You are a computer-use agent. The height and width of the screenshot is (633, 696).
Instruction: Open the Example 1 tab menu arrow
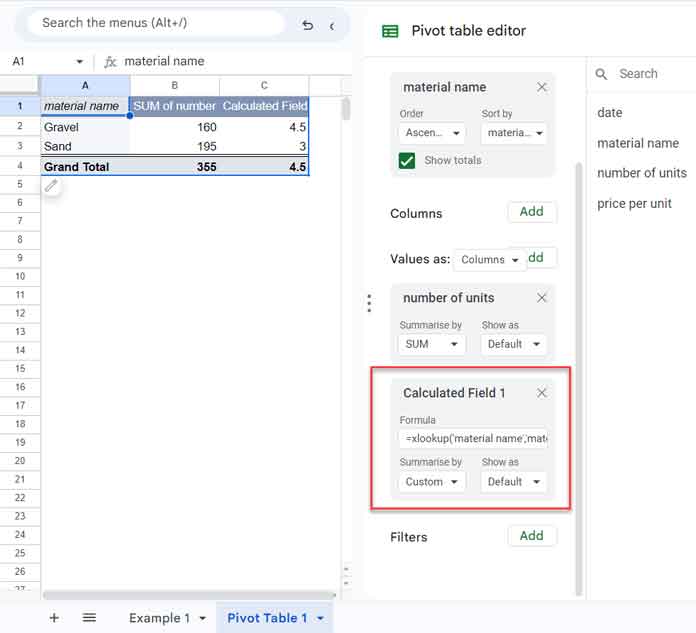click(202, 618)
